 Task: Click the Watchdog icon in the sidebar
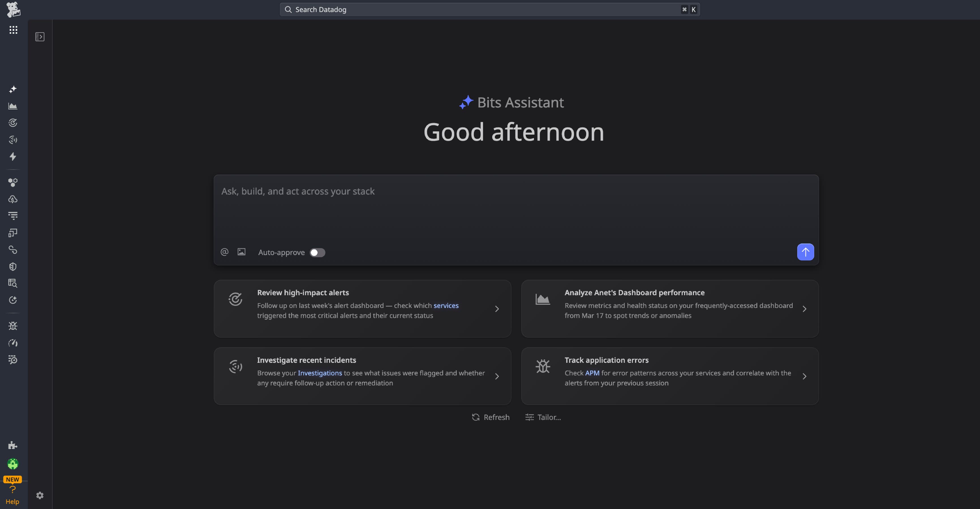13,139
